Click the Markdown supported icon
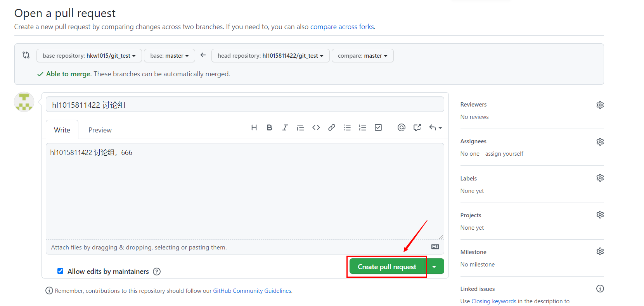This screenshot has height=306, width=644. pyautogui.click(x=435, y=247)
